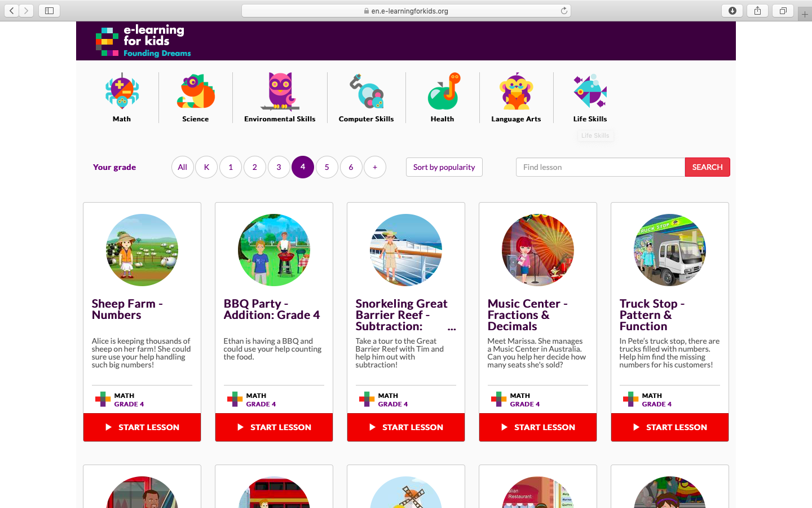Click the Find lesson search field
This screenshot has height=508, width=812.
click(600, 167)
